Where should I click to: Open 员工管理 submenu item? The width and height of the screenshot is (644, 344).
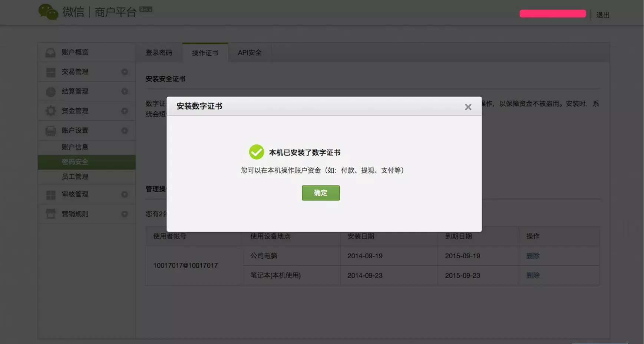(87, 177)
